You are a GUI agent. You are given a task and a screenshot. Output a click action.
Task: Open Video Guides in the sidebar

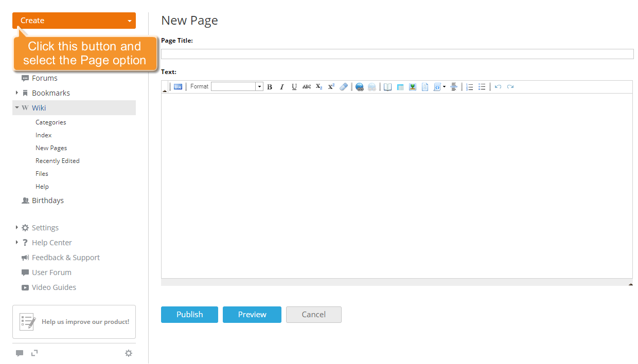click(54, 287)
